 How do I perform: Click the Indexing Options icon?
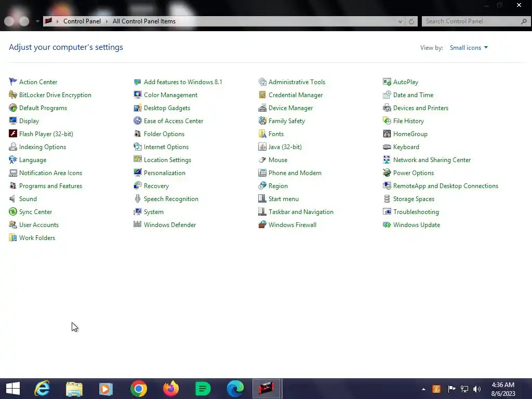click(13, 147)
